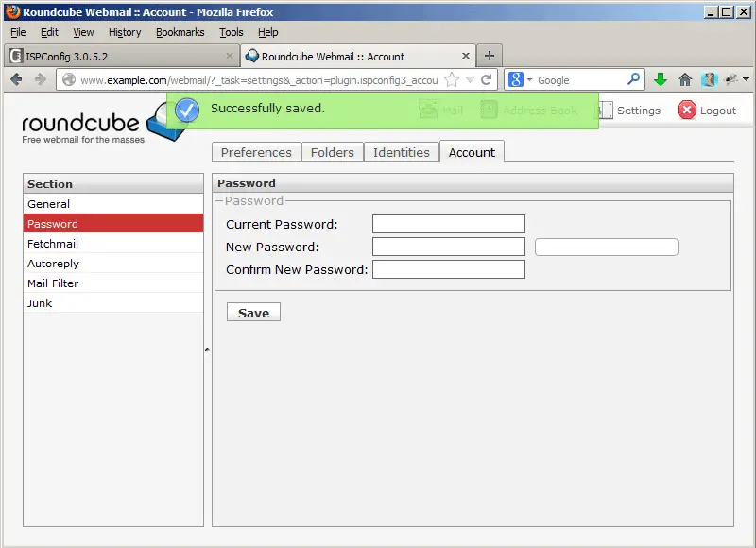This screenshot has height=548, width=756.
Task: Reload the page using the refresh icon
Action: tap(487, 79)
